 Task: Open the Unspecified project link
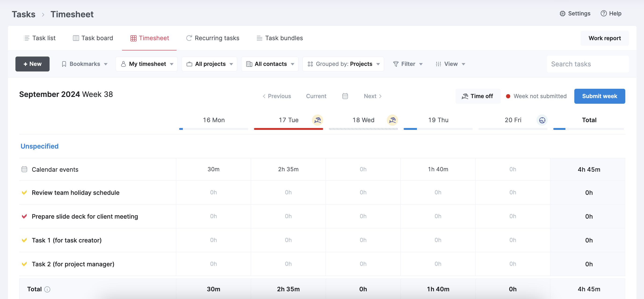point(40,146)
